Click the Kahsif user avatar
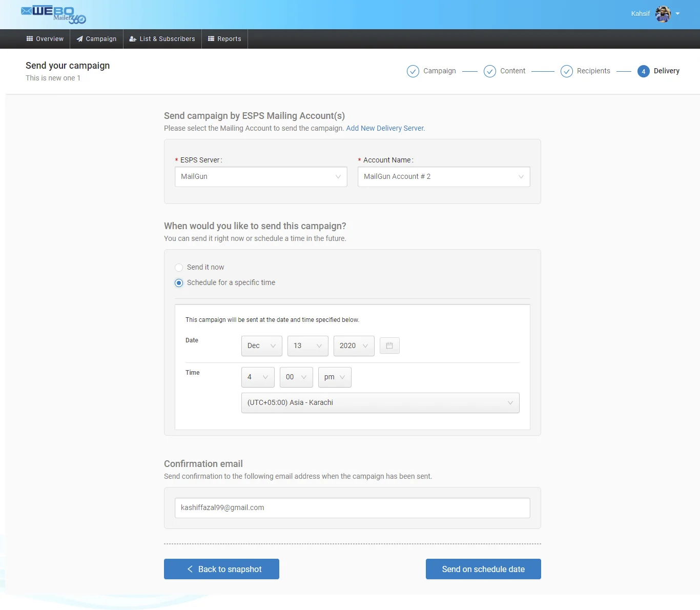Image resolution: width=700 pixels, height=610 pixels. tap(663, 14)
